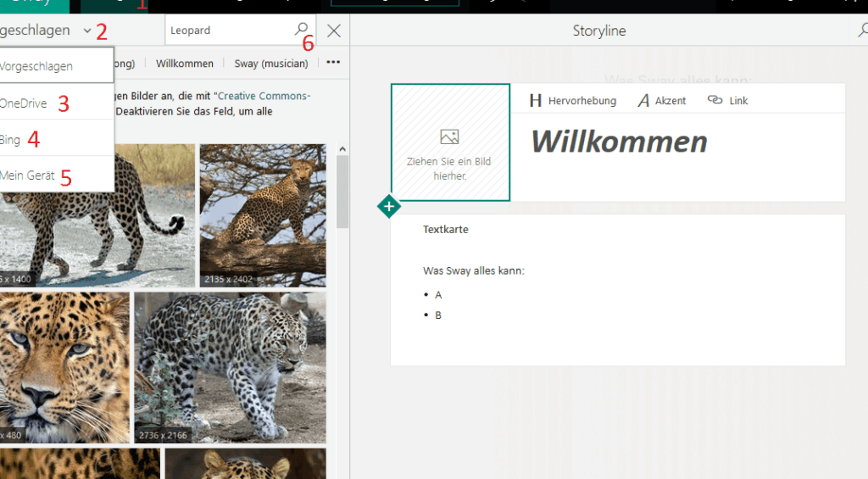Click the green plus icon to add content

tap(389, 206)
